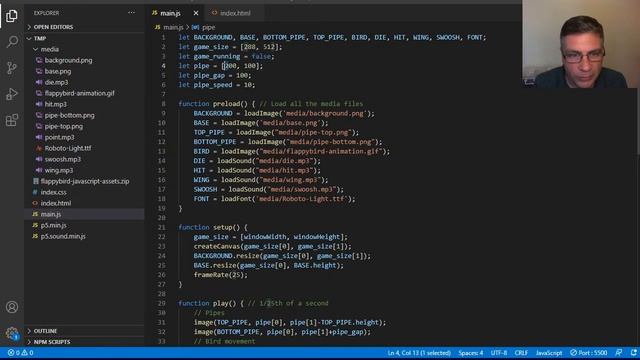This screenshot has height=360, width=640.
Task: Open background.png in the explorer
Action: point(68,60)
